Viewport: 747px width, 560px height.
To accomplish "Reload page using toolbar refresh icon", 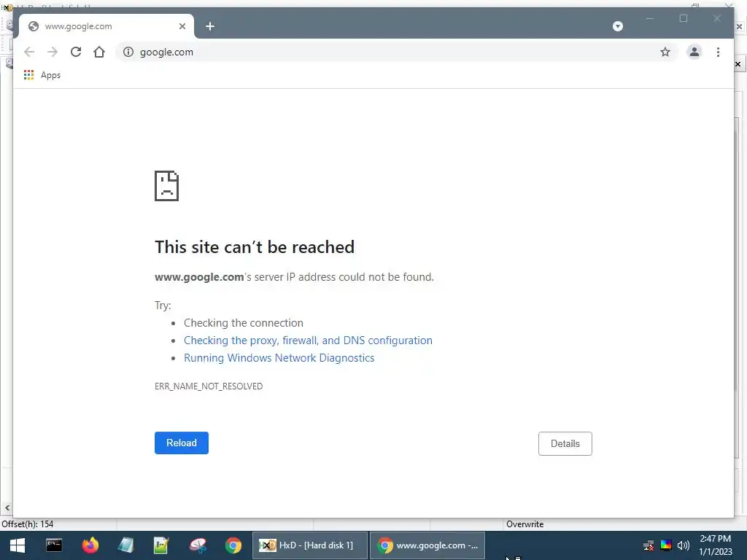I will click(x=76, y=52).
